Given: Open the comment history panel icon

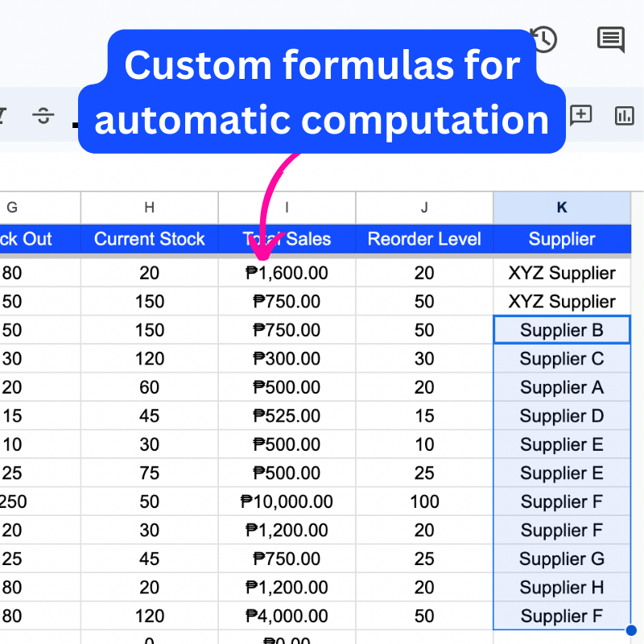Looking at the screenshot, I should click(610, 40).
